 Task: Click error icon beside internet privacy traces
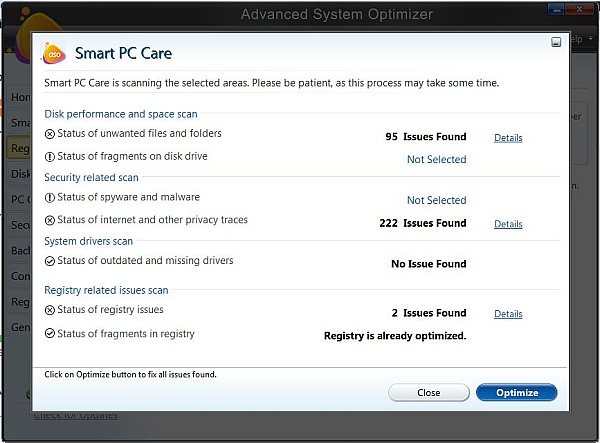tap(50, 221)
